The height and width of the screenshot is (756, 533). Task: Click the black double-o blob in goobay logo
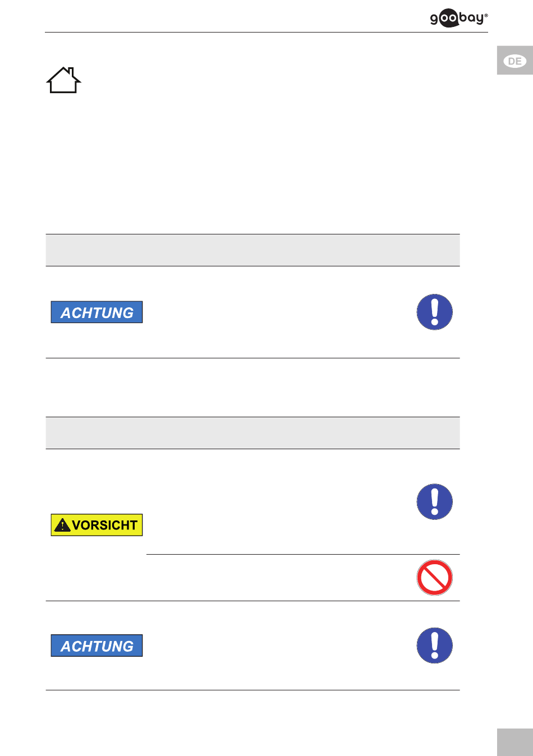(x=448, y=19)
